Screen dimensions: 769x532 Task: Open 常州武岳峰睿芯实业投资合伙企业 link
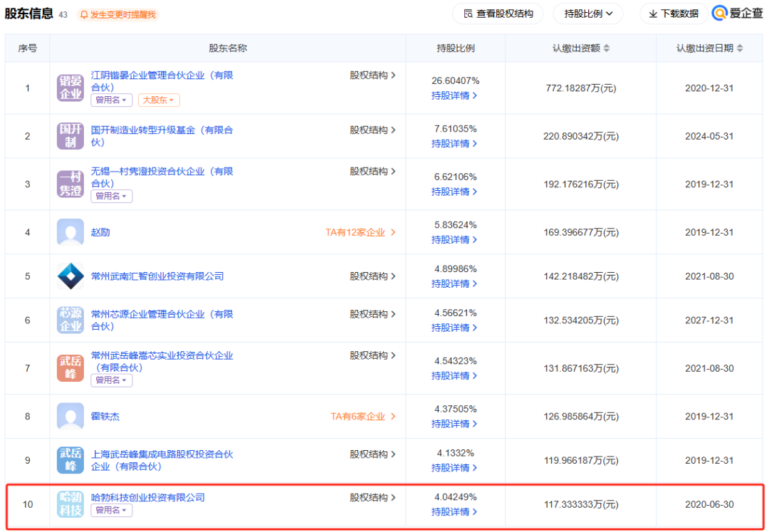tap(162, 361)
